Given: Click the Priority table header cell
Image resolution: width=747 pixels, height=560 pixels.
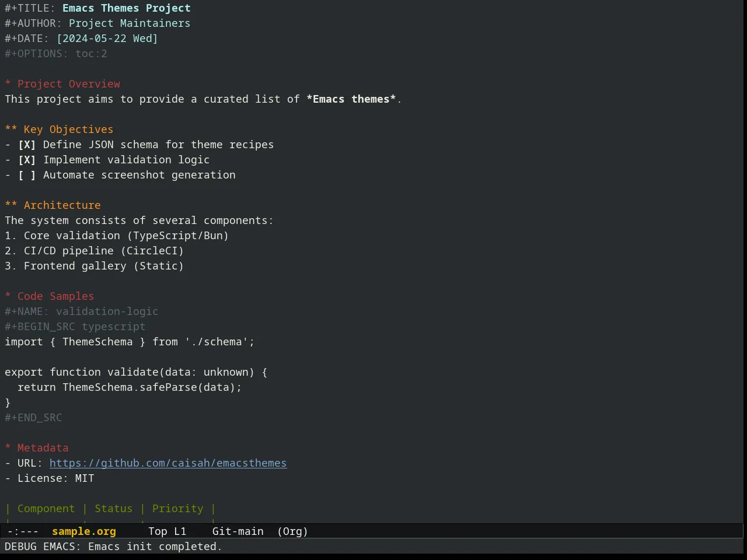Looking at the screenshot, I should tap(178, 509).
